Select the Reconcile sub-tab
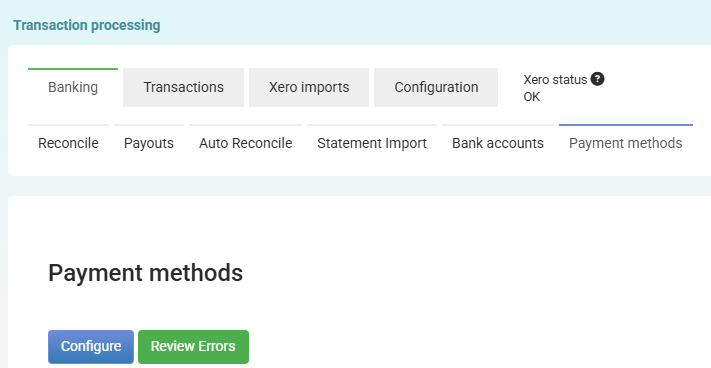711x368 pixels. (68, 143)
